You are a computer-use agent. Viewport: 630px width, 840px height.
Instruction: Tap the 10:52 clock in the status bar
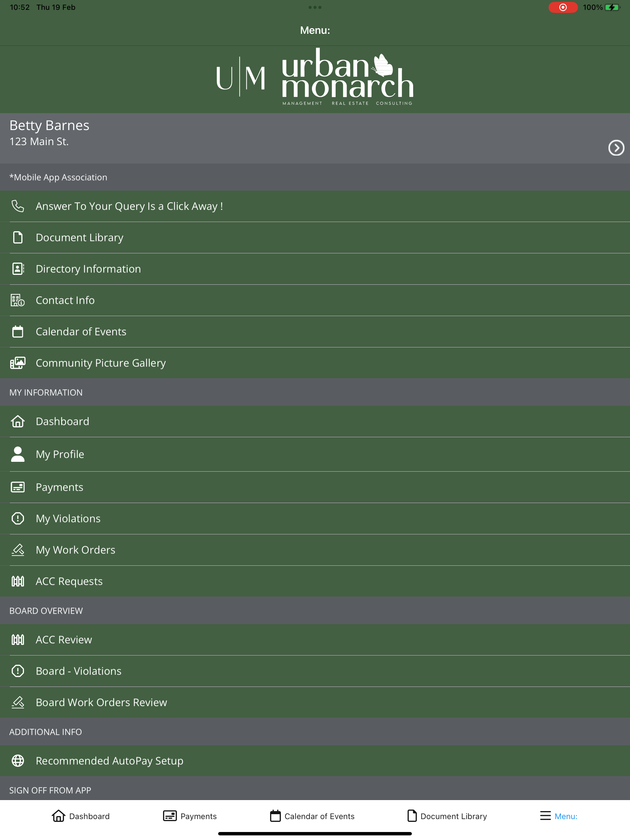click(x=20, y=7)
